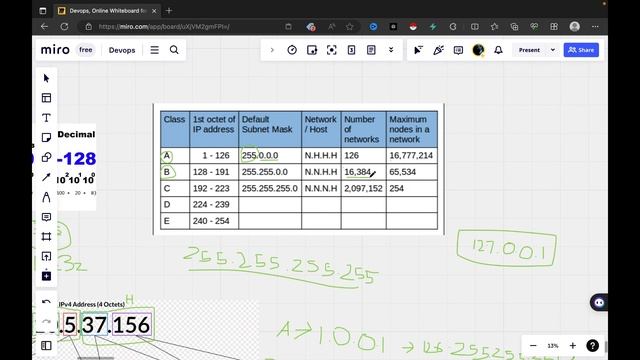Viewport: 640px width, 360px height.
Task: Select the Text tool
Action: (46, 118)
